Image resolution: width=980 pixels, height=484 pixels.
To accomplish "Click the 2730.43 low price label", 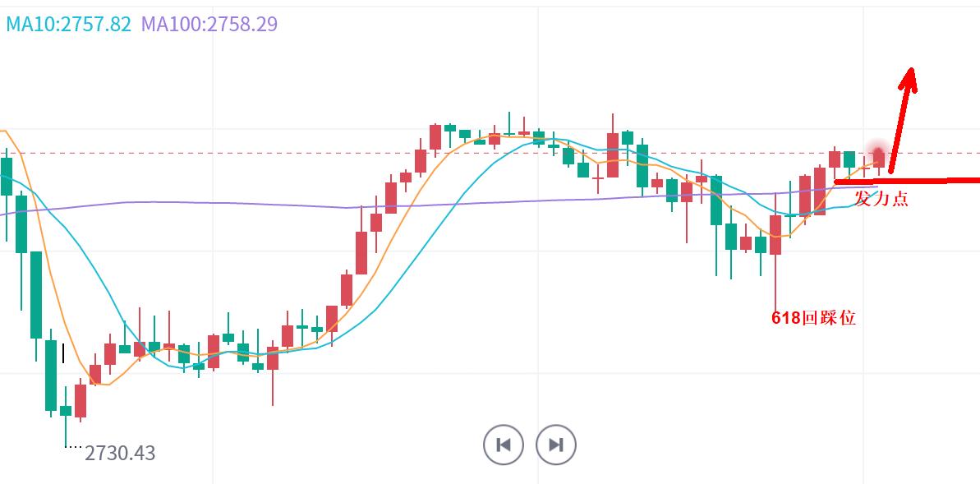I will [x=120, y=453].
